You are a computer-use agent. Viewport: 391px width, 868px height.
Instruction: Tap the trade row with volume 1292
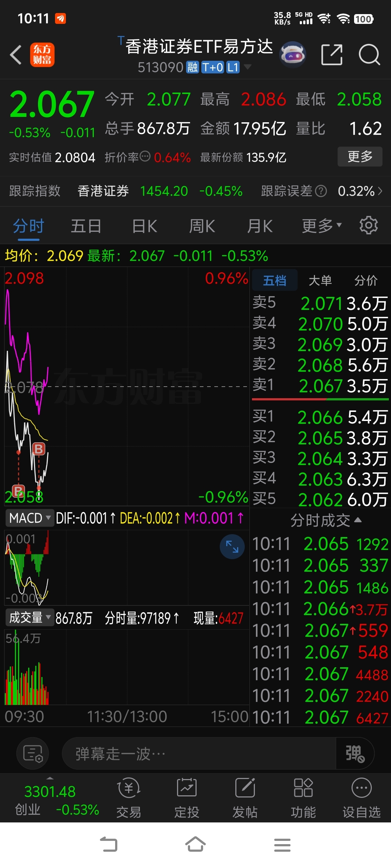click(320, 544)
